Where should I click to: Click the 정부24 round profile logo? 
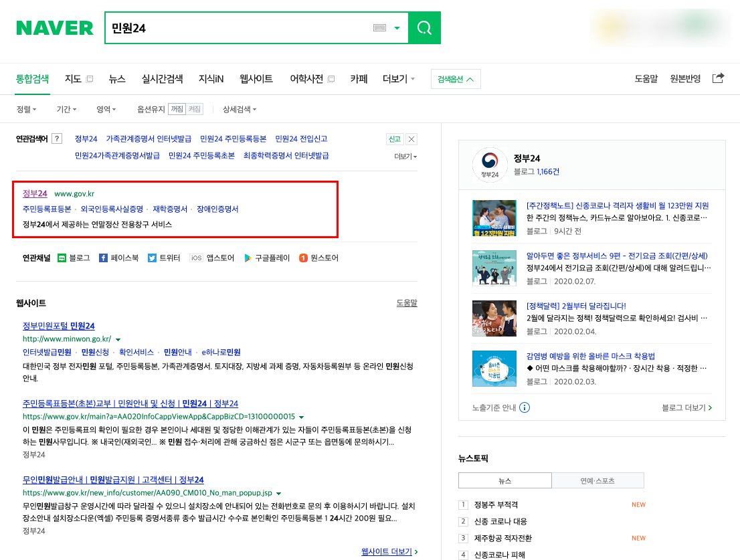[x=490, y=165]
